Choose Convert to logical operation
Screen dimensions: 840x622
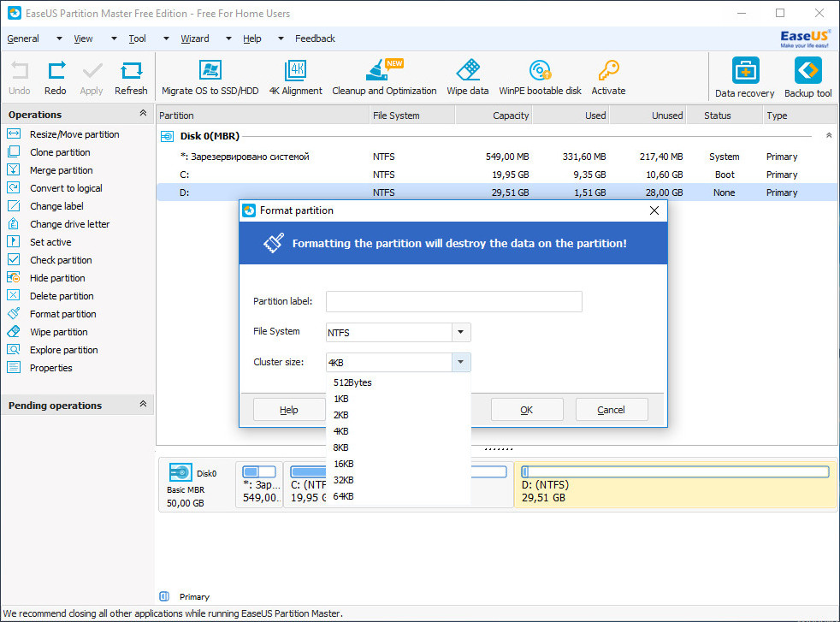coord(66,188)
